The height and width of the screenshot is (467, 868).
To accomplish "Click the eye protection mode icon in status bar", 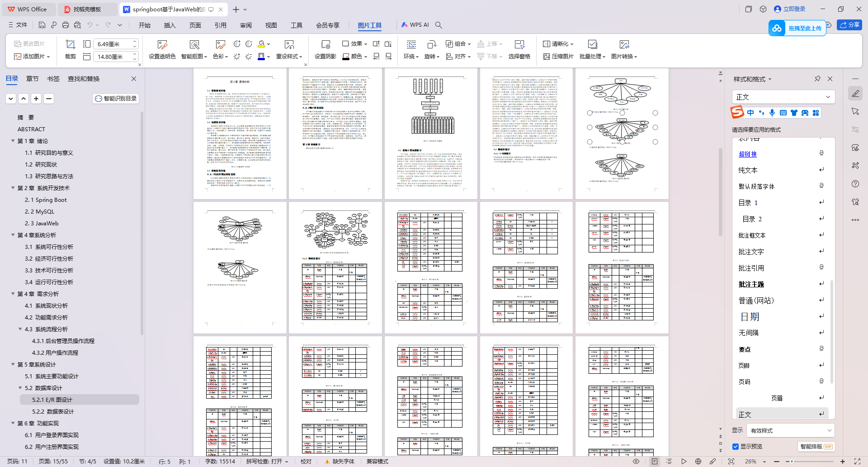I will click(636, 462).
